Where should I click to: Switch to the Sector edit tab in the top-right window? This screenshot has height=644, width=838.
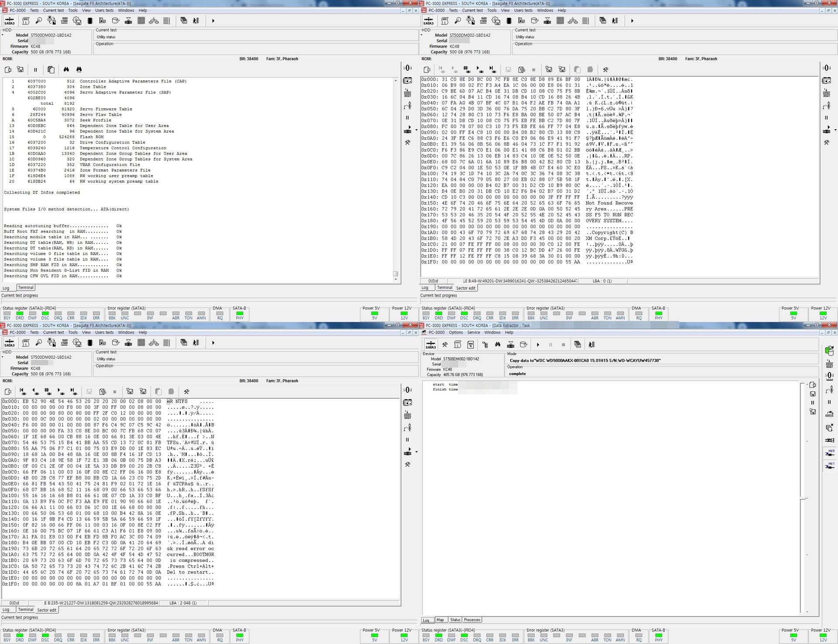[x=465, y=288]
